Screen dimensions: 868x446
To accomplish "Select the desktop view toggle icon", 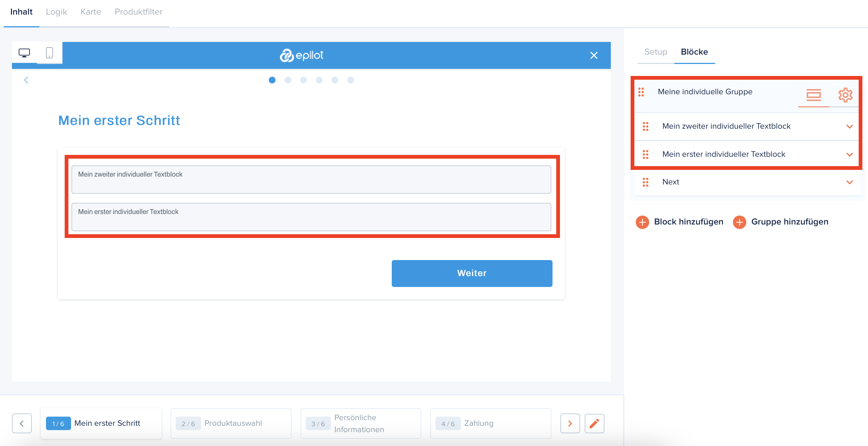I will 24,53.
